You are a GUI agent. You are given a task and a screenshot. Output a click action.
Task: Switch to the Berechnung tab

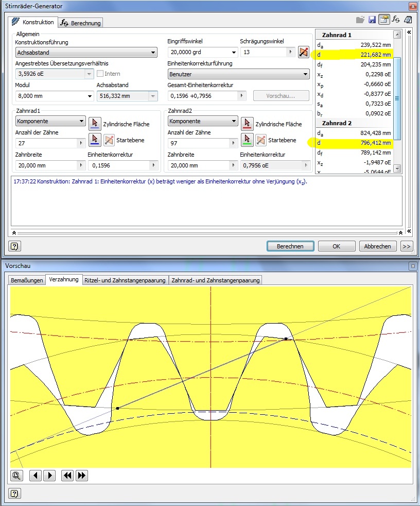point(81,23)
